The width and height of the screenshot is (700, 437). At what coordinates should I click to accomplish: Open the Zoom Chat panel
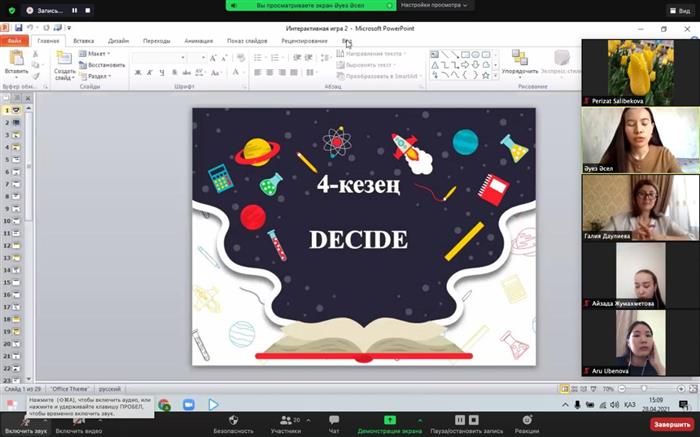[334, 420]
